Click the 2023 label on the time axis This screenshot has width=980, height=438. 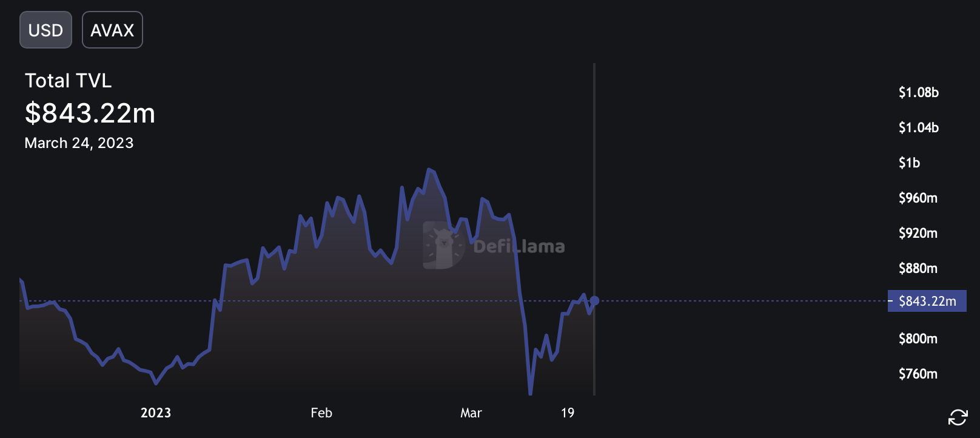tap(156, 413)
